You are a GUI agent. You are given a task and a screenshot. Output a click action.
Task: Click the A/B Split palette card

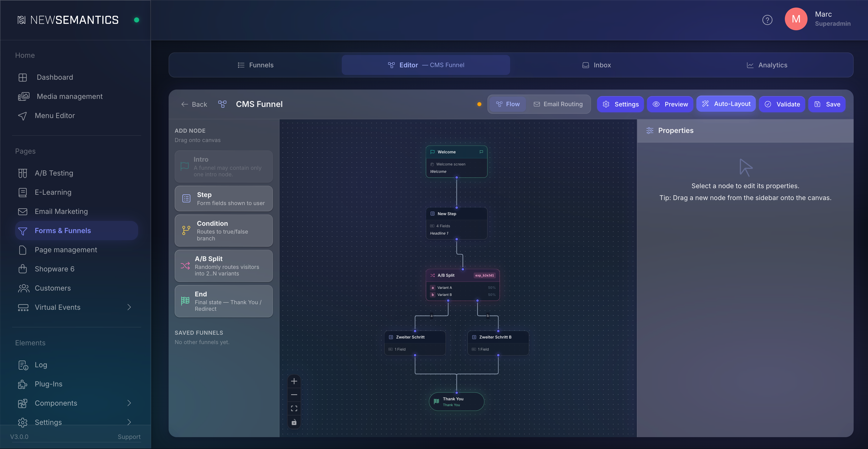pos(224,266)
